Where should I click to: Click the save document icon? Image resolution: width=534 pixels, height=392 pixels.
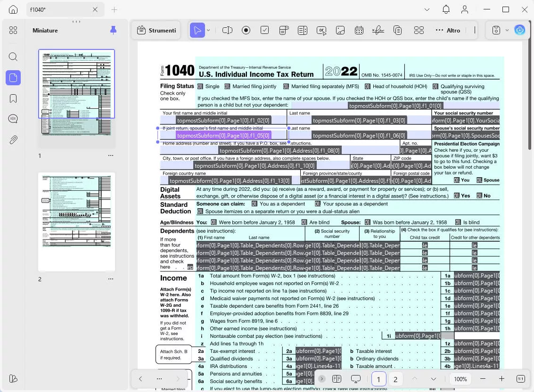click(496, 30)
